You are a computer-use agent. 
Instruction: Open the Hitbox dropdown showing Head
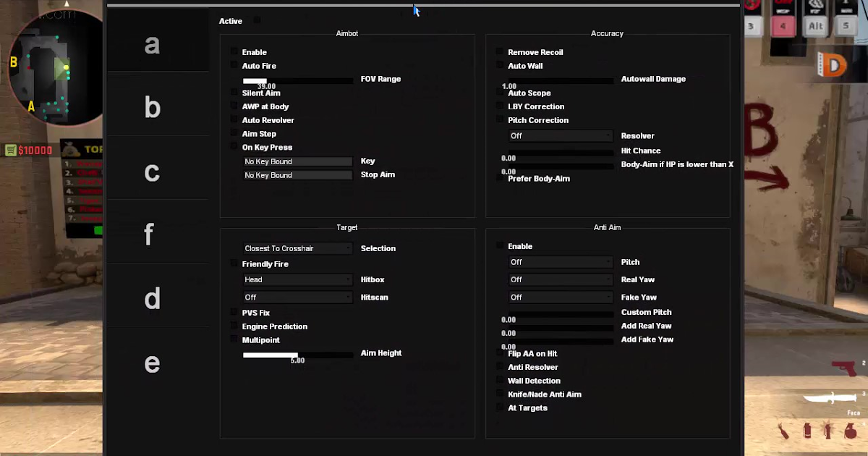297,279
